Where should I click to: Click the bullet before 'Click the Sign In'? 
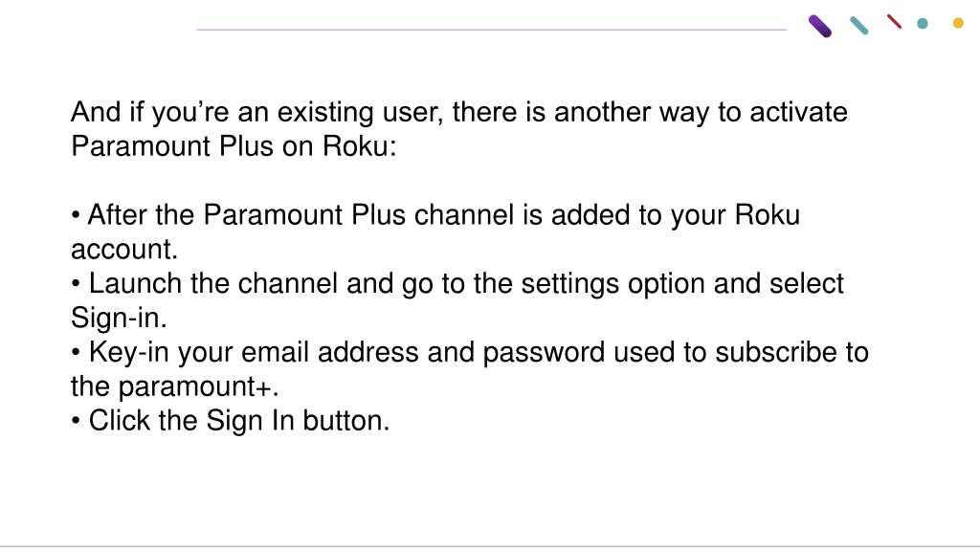(76, 421)
